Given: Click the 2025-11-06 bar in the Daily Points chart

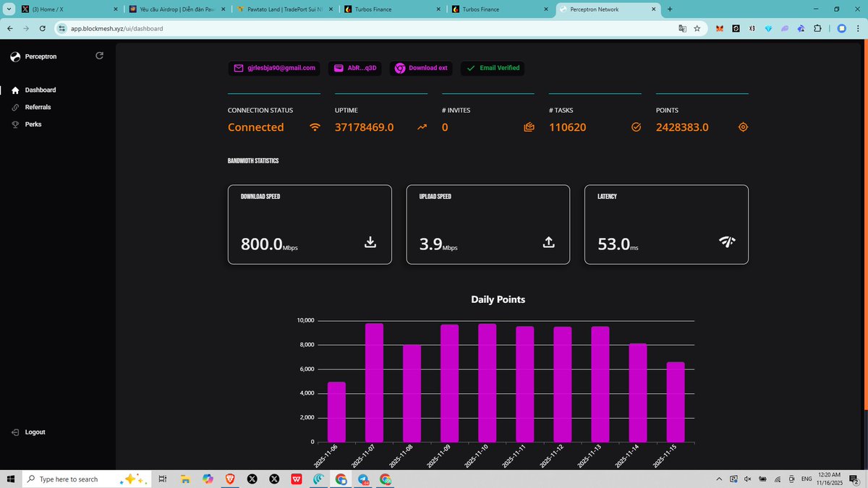Looking at the screenshot, I should (x=337, y=412).
